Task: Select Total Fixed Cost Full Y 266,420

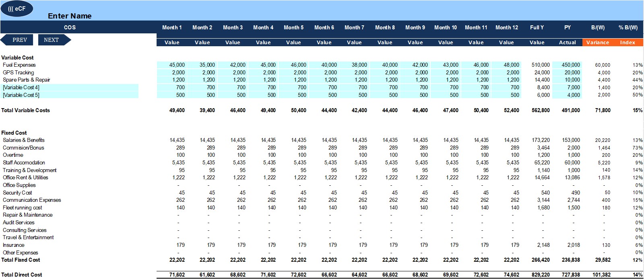Action: tap(541, 260)
